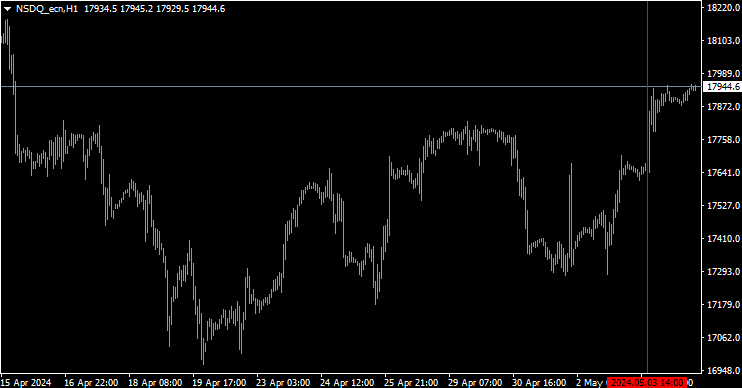Click the 18103.0 price scale label
Screen dimensions: 742x388
pyautogui.click(x=724, y=41)
